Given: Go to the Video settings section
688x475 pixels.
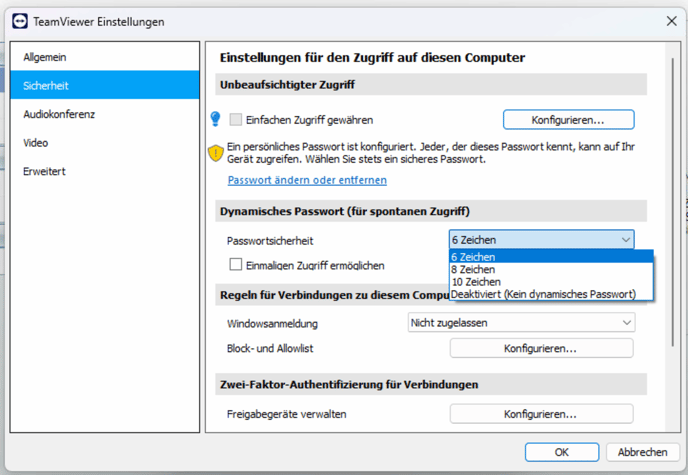Looking at the screenshot, I should click(x=36, y=143).
